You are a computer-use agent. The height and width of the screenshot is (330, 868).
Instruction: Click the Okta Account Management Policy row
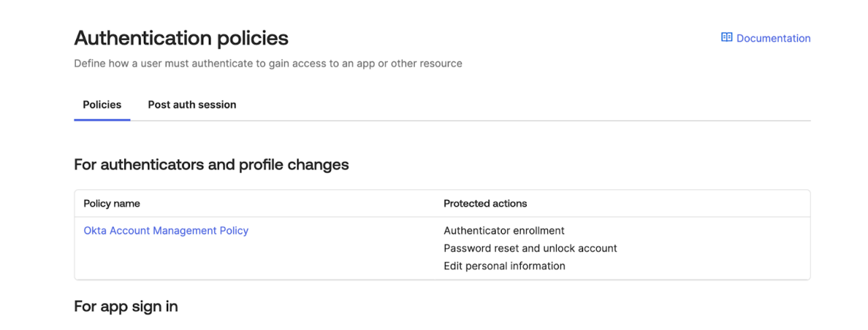tap(339, 248)
